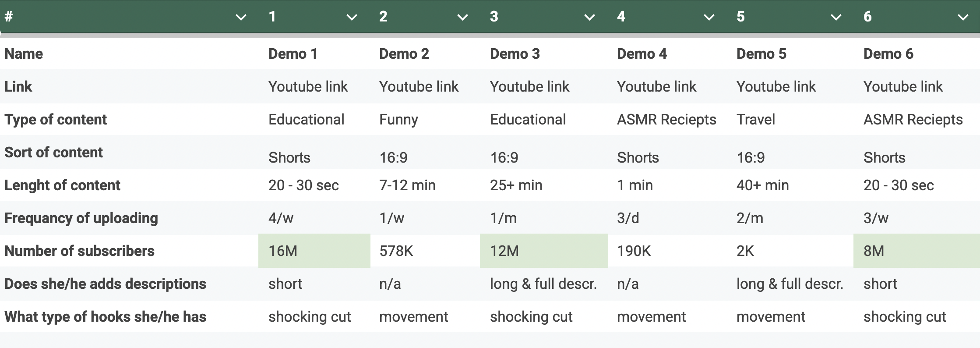This screenshot has height=348, width=980.
Task: Open Demo 6's Youtube link
Action: coord(903,87)
